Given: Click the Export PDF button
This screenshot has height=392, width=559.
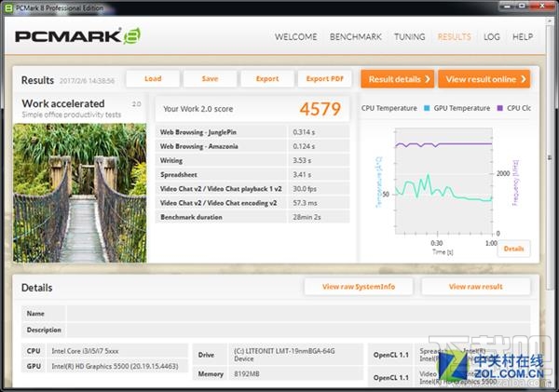Looking at the screenshot, I should (325, 79).
